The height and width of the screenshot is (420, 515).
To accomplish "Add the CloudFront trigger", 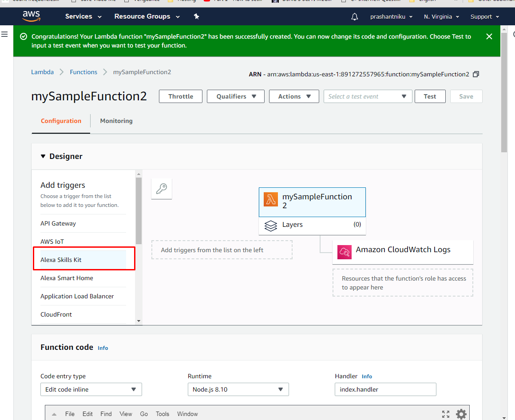I will 83,314.
